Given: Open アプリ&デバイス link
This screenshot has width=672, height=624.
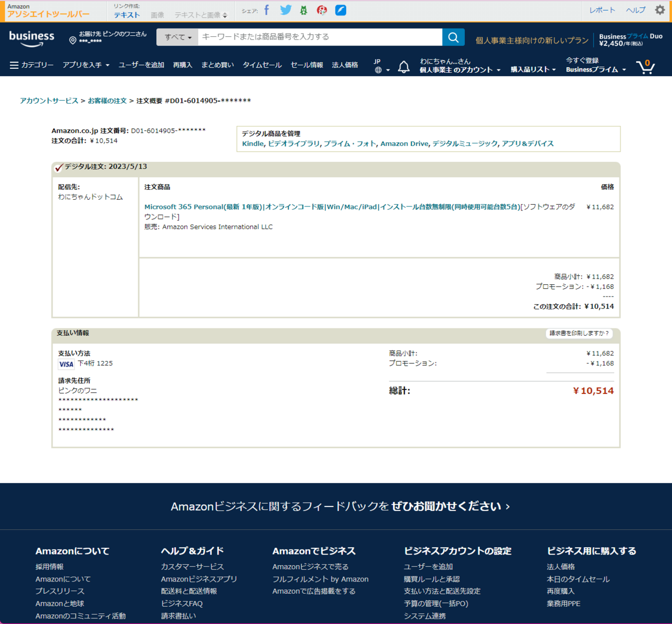Looking at the screenshot, I should [x=528, y=144].
